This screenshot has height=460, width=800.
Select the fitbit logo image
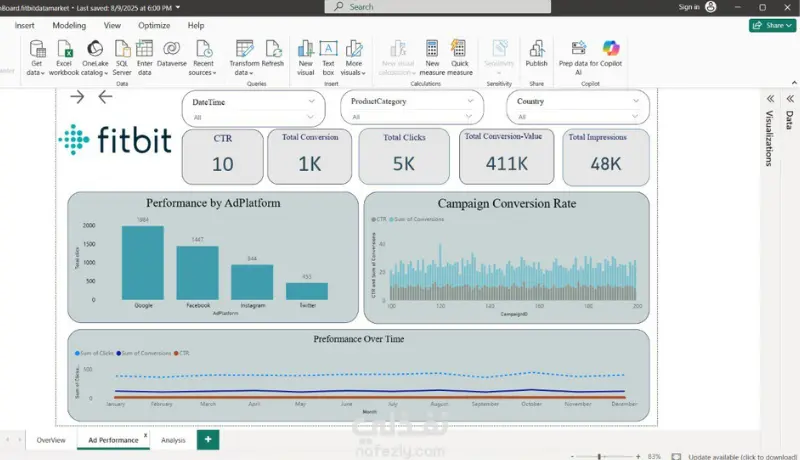(x=115, y=139)
